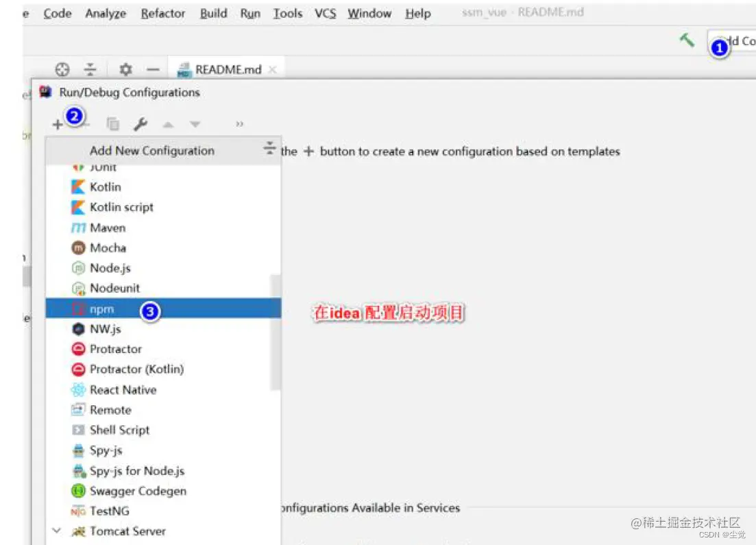Select Maven configuration type
Screen dimensions: 756x545
click(x=163, y=228)
